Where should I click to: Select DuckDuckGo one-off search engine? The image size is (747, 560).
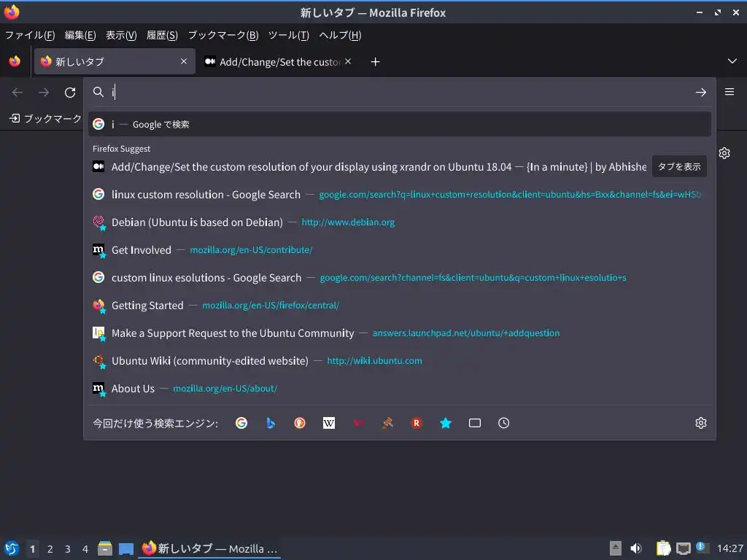click(x=300, y=423)
